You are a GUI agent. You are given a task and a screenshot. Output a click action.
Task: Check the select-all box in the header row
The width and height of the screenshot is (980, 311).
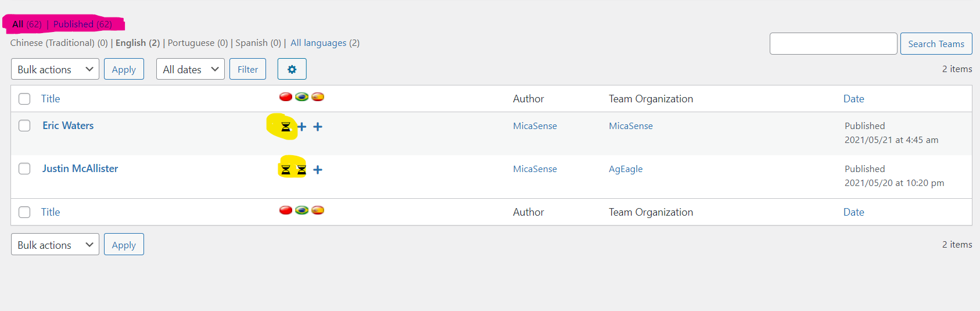(x=24, y=99)
